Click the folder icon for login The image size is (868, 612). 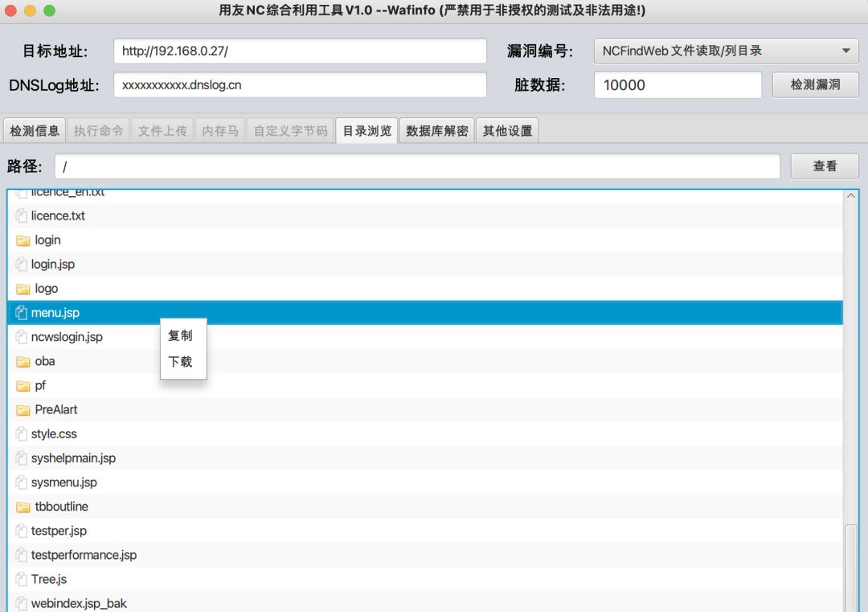tap(23, 240)
